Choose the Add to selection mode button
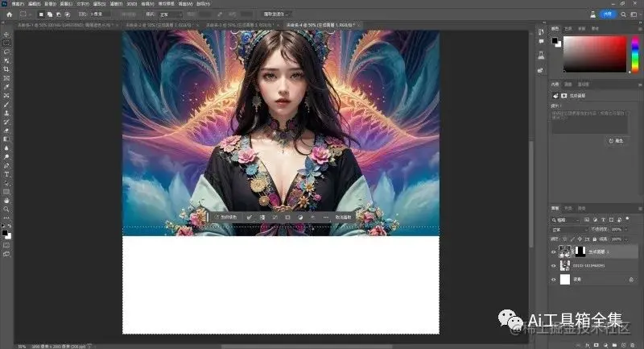This screenshot has height=349, width=644. click(x=50, y=14)
